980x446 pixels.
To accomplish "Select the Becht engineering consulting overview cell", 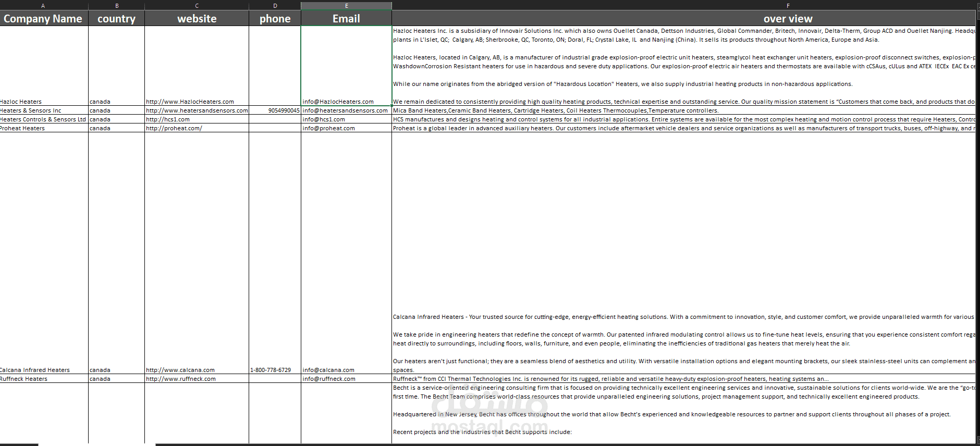I will click(683, 413).
